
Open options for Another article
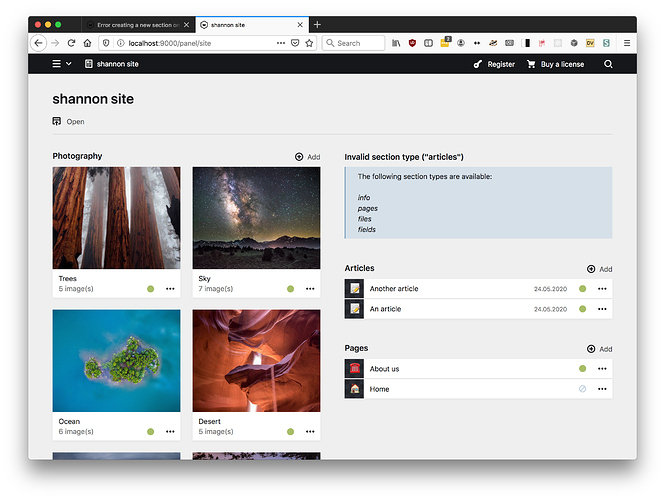[x=602, y=289]
